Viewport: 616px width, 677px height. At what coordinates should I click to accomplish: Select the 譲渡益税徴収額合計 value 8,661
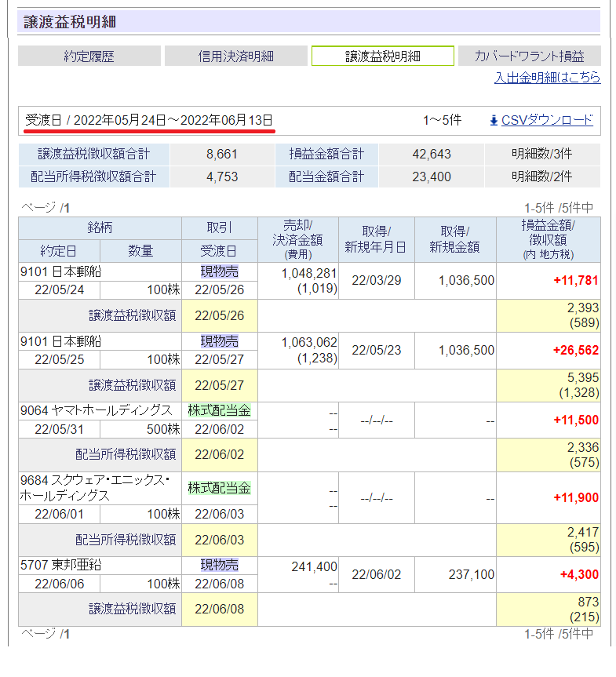pos(222,154)
